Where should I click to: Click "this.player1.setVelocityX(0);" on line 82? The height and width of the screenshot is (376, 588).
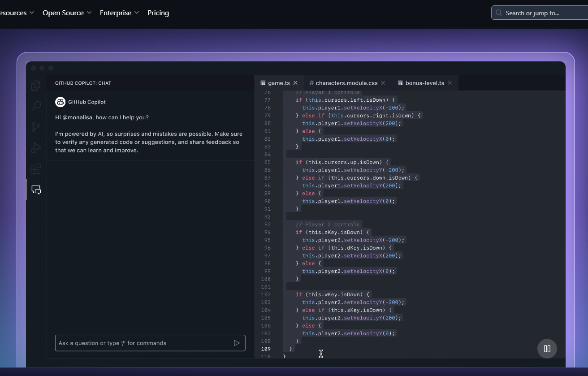[349, 139]
